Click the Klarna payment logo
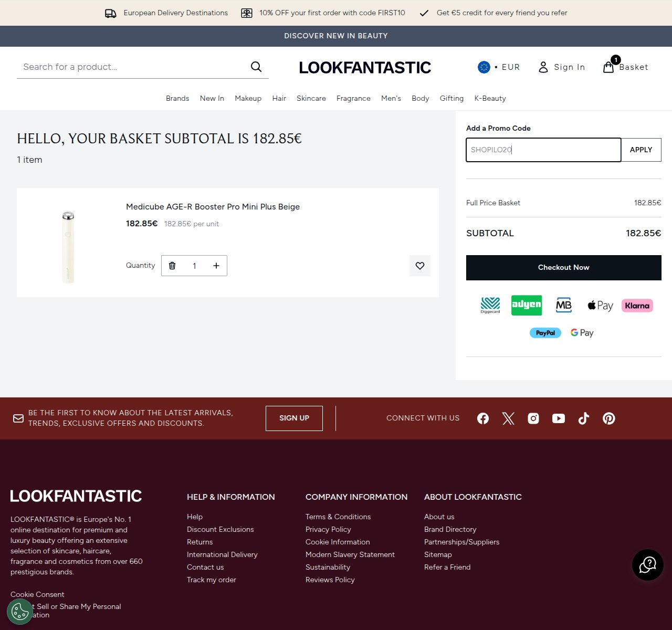 (x=637, y=306)
